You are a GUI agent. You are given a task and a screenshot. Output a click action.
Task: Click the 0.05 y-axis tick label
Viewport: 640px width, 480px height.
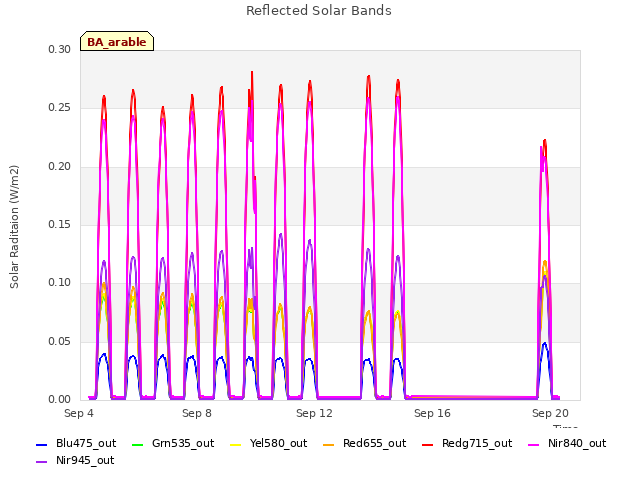[60, 341]
